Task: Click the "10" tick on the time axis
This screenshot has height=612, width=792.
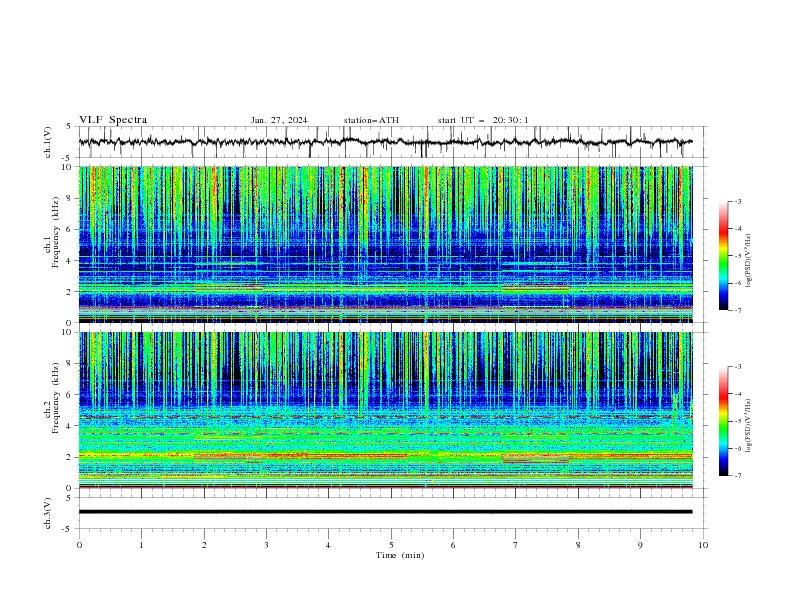Action: point(703,545)
